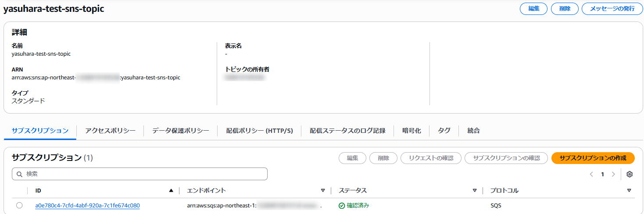Click the 詳細 panel heading

20,32
